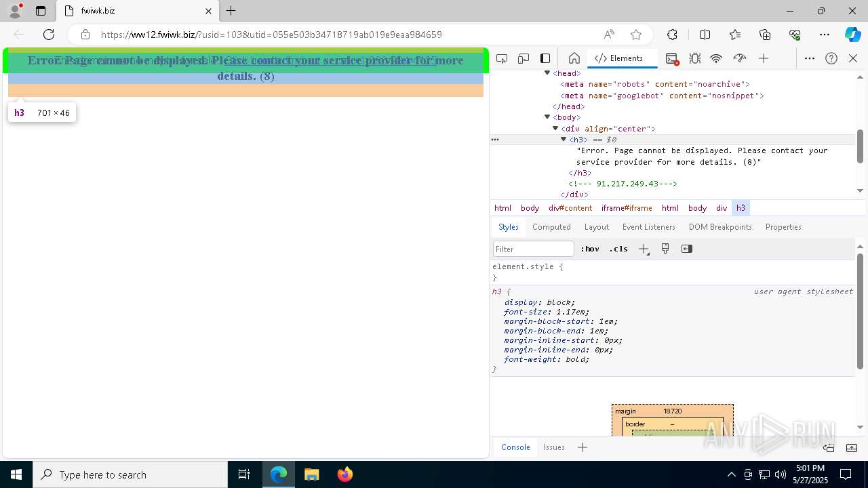Open Edge Settings and more menu
The image size is (868, 488).
[825, 35]
